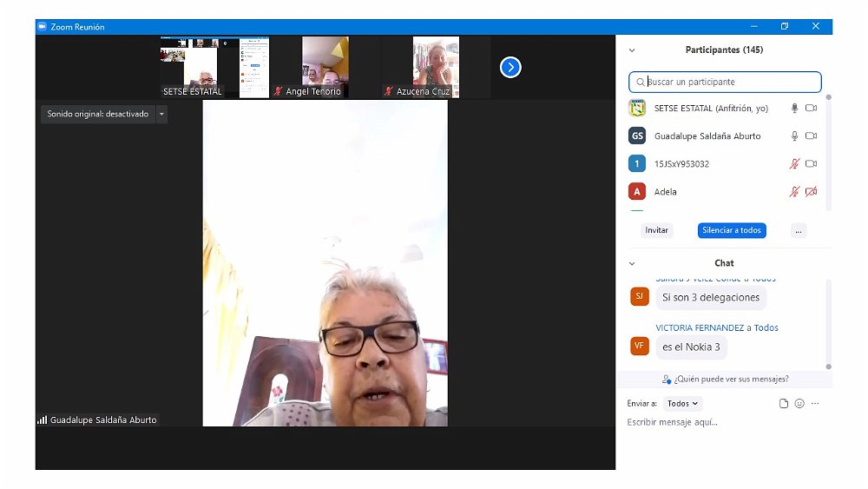Toggle the camera for participant 15JSxY953032
The width and height of the screenshot is (868, 489).
tap(812, 164)
